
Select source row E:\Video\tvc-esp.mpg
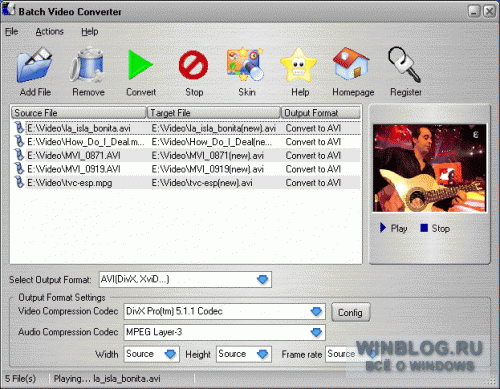click(x=70, y=183)
